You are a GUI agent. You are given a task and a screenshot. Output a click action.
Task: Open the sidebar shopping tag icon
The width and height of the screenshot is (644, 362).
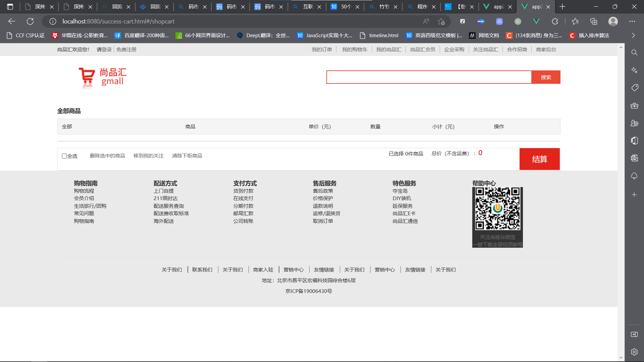[x=634, y=88]
